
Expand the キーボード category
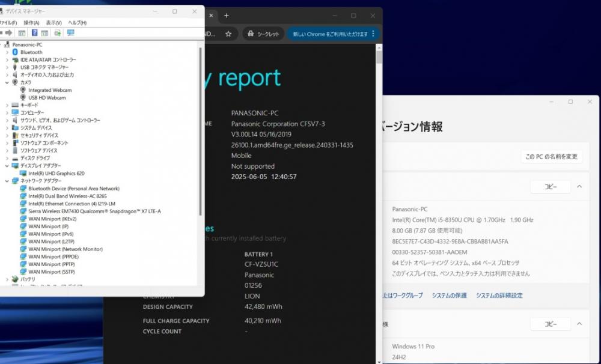7,105
